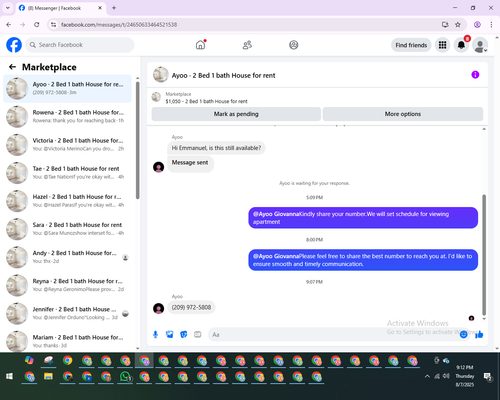The width and height of the screenshot is (500, 400).
Task: Open Jennifer conversation in the list
Action: 68,313
